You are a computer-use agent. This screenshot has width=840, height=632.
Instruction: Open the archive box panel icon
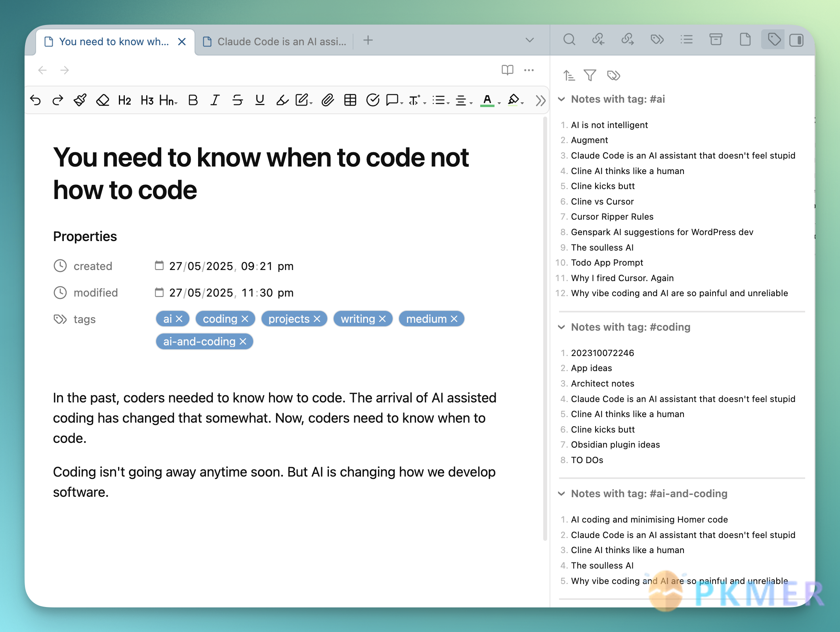click(x=716, y=40)
